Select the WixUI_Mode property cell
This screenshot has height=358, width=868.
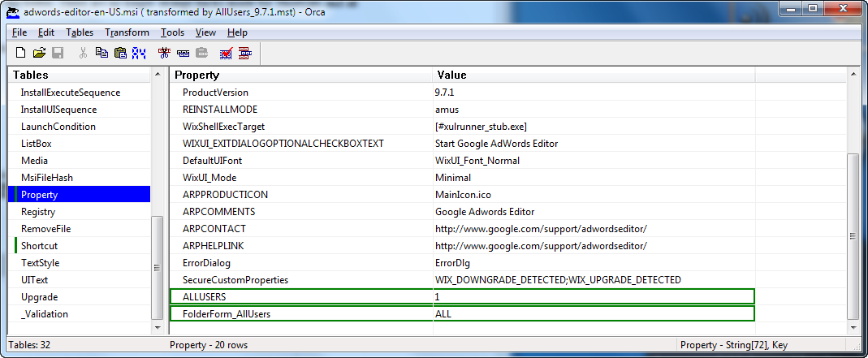pyautogui.click(x=301, y=178)
